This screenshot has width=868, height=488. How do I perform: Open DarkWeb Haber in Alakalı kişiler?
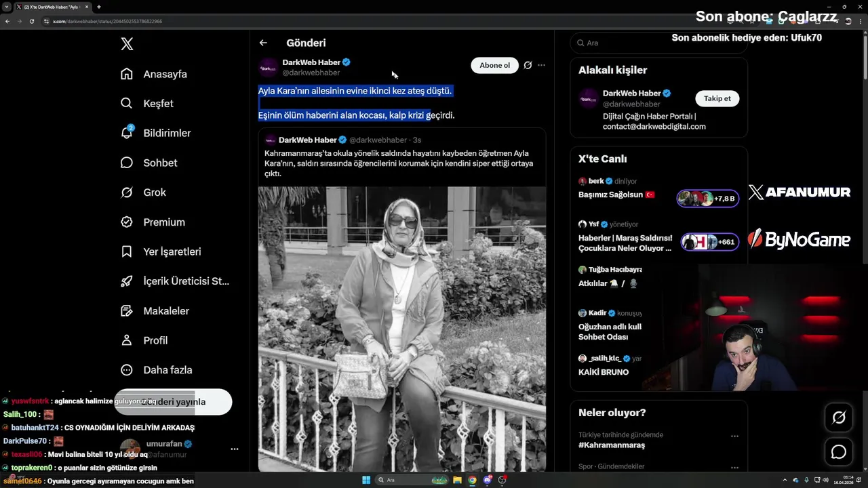[631, 94]
